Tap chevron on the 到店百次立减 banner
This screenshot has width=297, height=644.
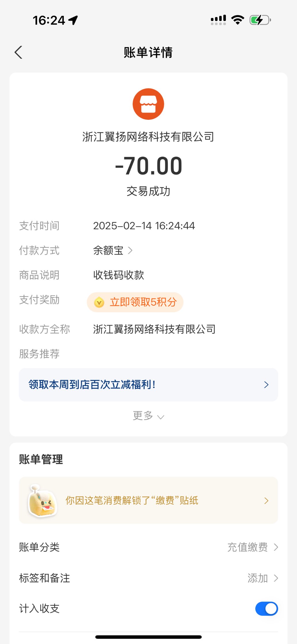tap(266, 385)
